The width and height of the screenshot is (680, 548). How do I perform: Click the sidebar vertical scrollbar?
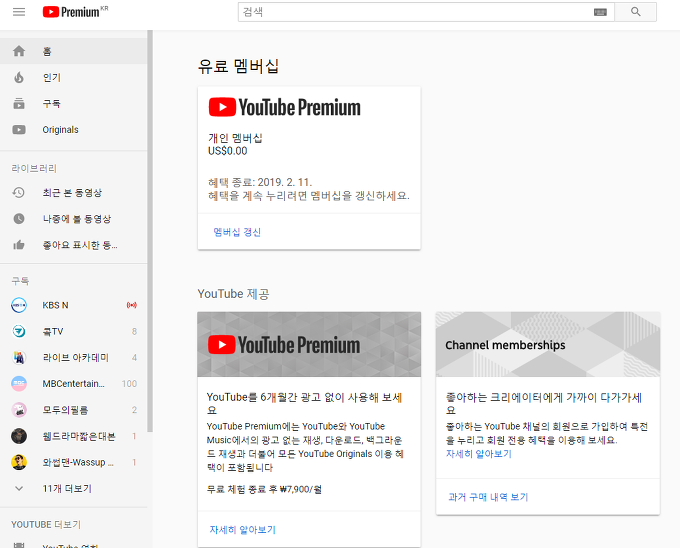150,231
